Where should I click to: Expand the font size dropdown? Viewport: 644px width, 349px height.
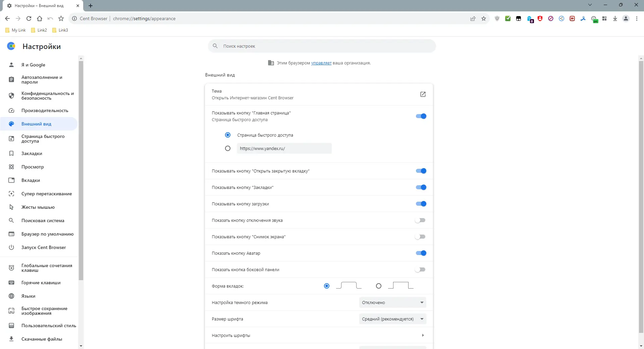392,319
